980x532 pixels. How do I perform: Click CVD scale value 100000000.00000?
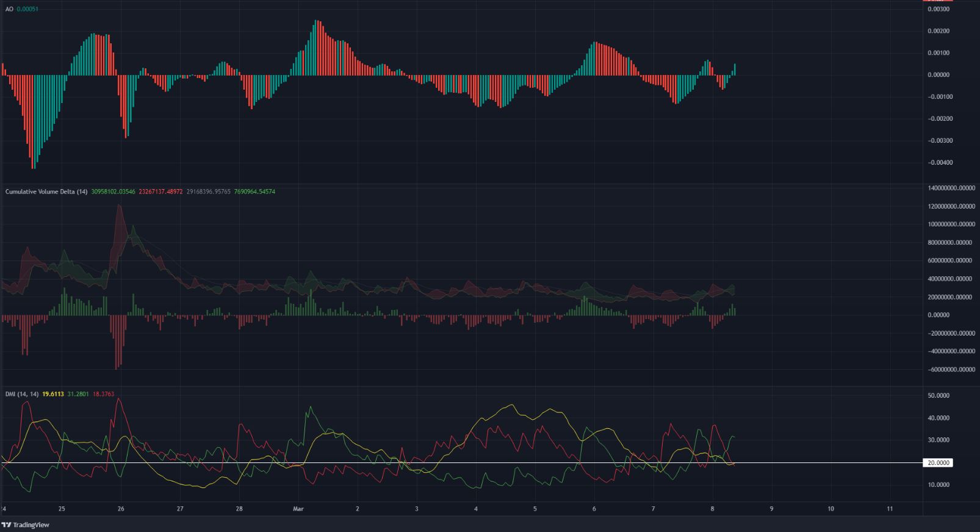pos(951,225)
